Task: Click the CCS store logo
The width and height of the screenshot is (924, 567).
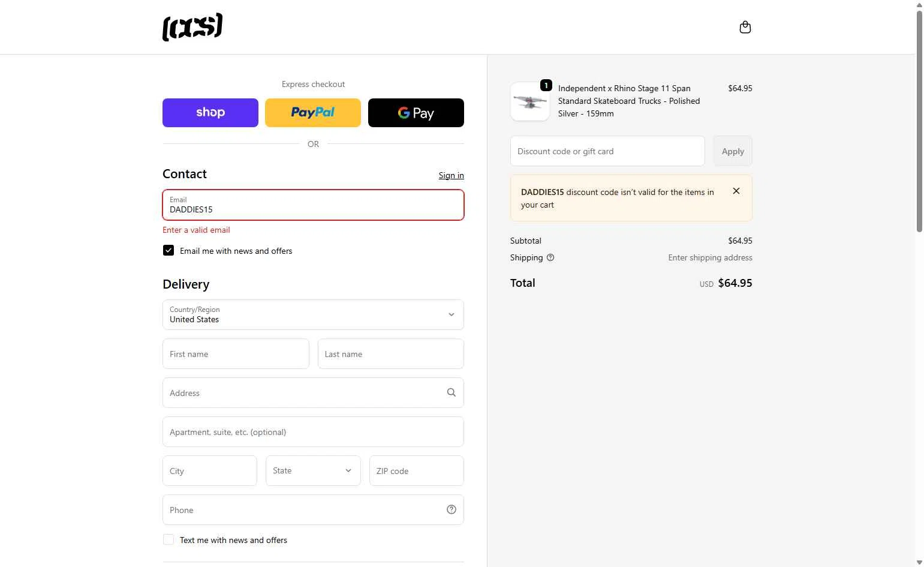Action: point(192,27)
